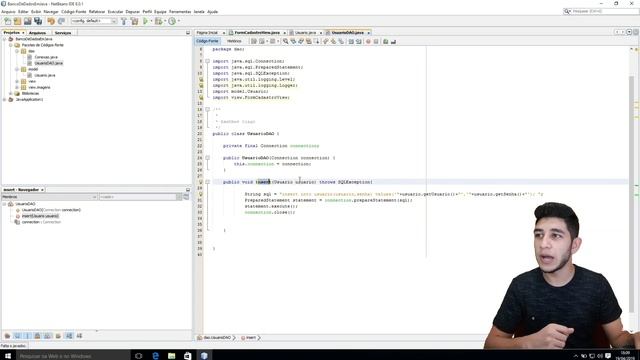Click the last chart icon in editor toolbar
640x360 pixels.
[393, 41]
